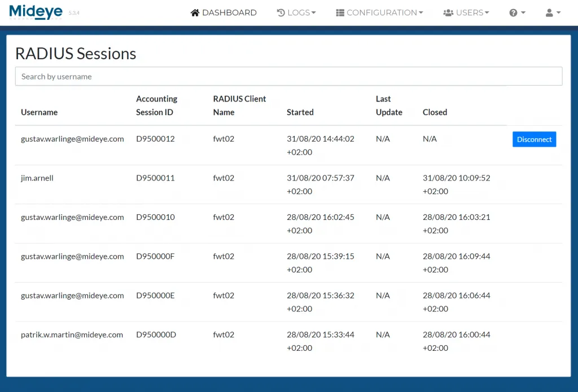This screenshot has width=578, height=392.
Task: Open the help dropdown caret
Action: (x=523, y=12)
